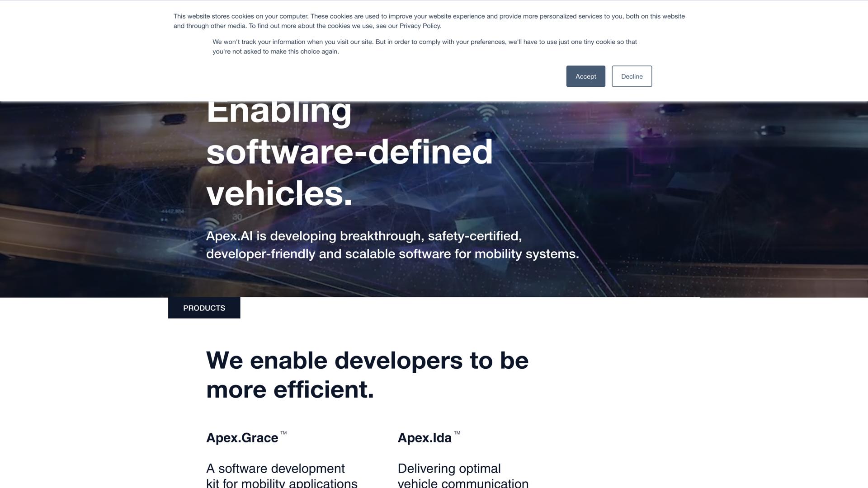Image resolution: width=868 pixels, height=488 pixels.
Task: Click the 4442,884 data overlay in hero
Action: click(173, 211)
